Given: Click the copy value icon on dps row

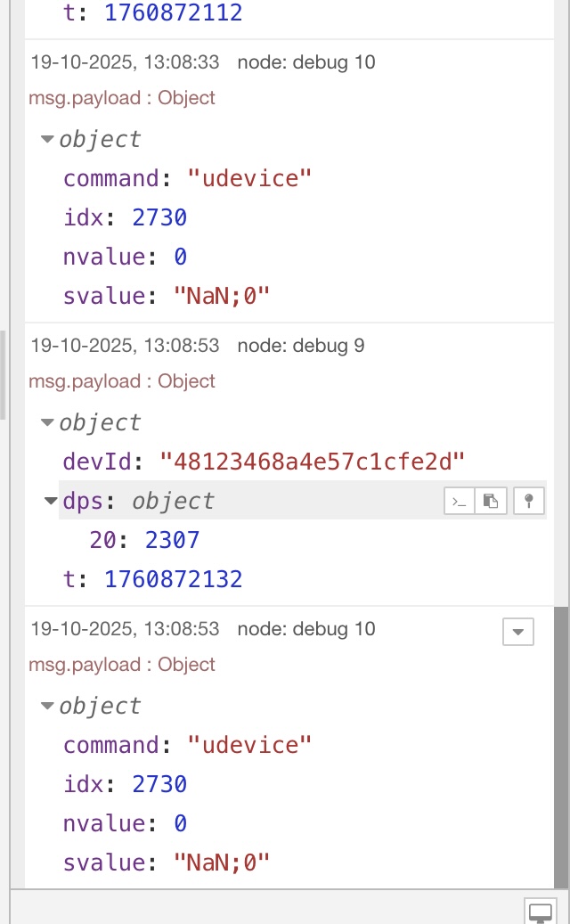Looking at the screenshot, I should tap(490, 502).
